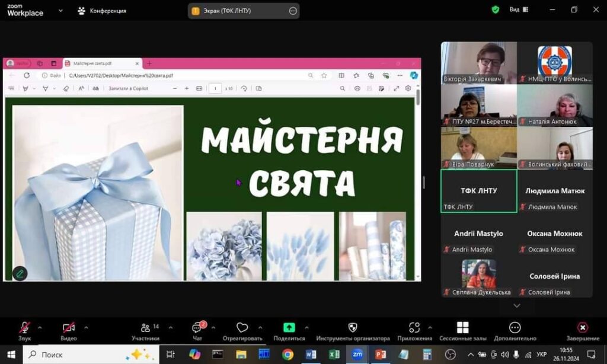Expand audio options arrow beside Звук

click(x=40, y=327)
